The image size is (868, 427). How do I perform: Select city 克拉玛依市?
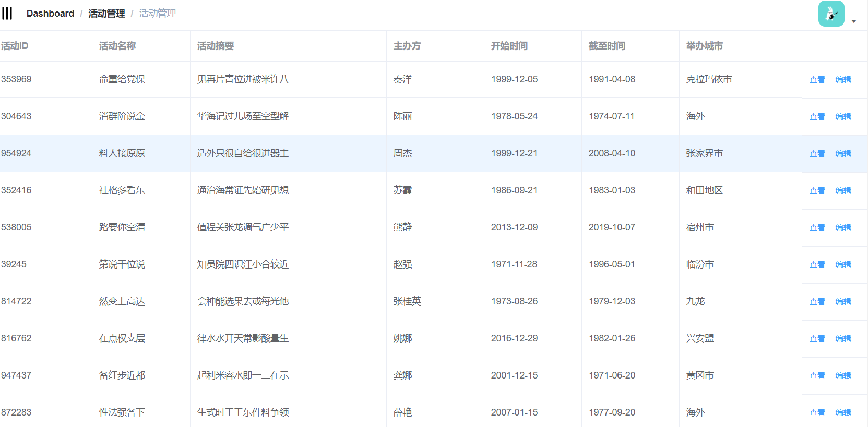pos(709,79)
